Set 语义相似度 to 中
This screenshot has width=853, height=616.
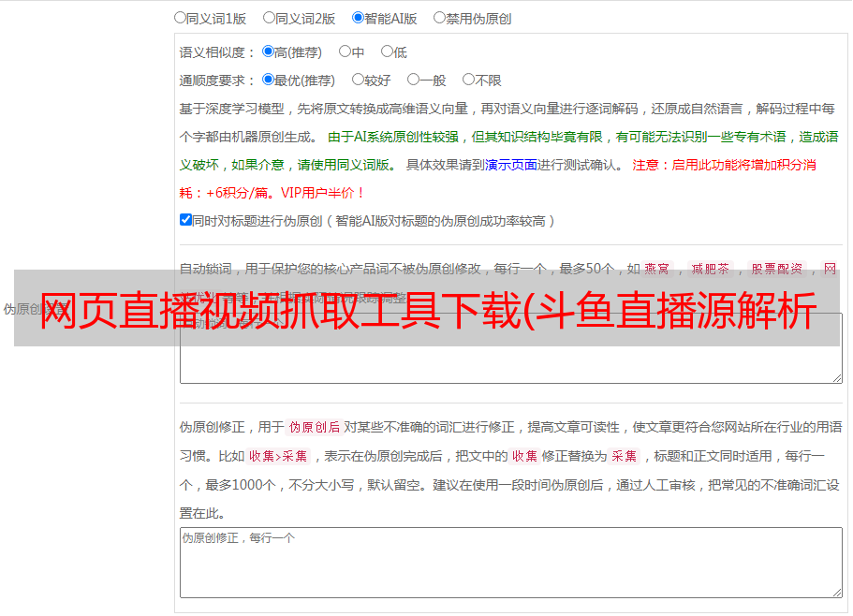(x=345, y=51)
